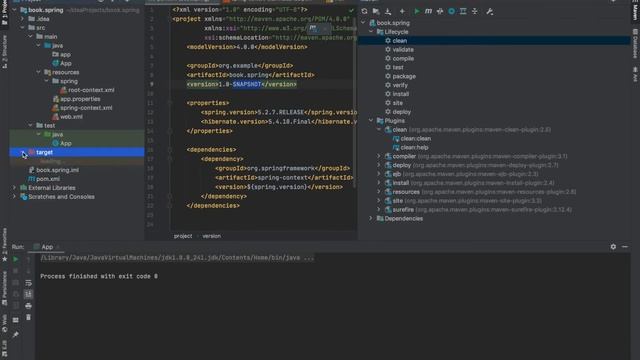Collapse the src folder
640x360 pixels.
tap(23, 28)
